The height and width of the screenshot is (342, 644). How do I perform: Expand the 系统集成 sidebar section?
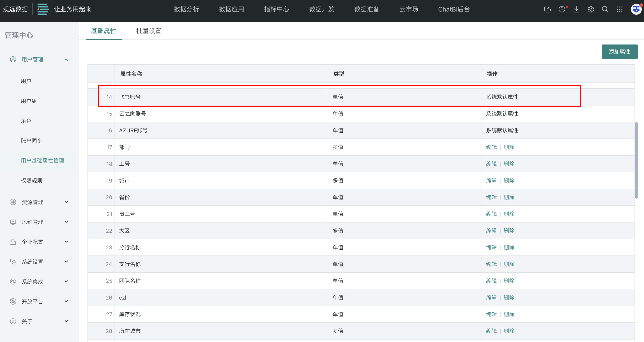coord(66,281)
